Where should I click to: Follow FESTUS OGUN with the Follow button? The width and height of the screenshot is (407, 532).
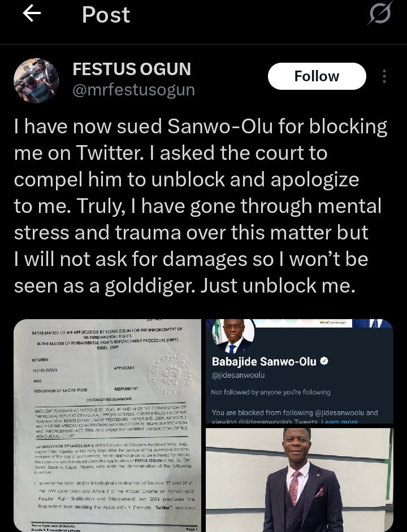[x=317, y=76]
